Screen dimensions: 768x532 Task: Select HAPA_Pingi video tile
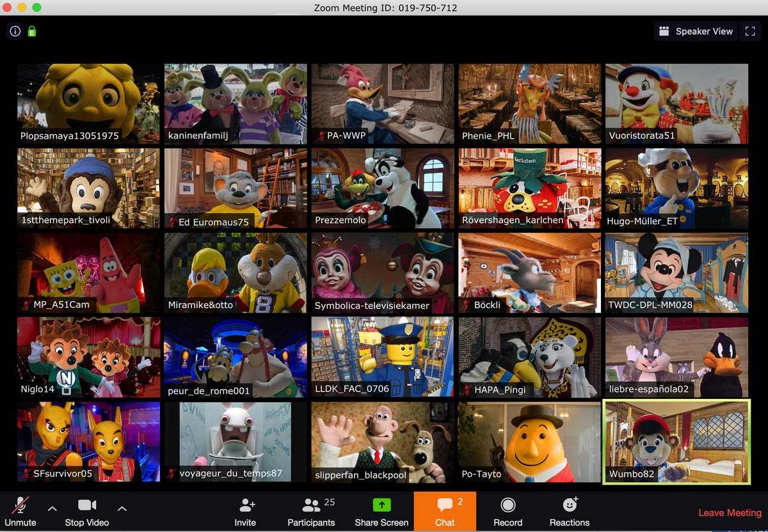click(530, 357)
